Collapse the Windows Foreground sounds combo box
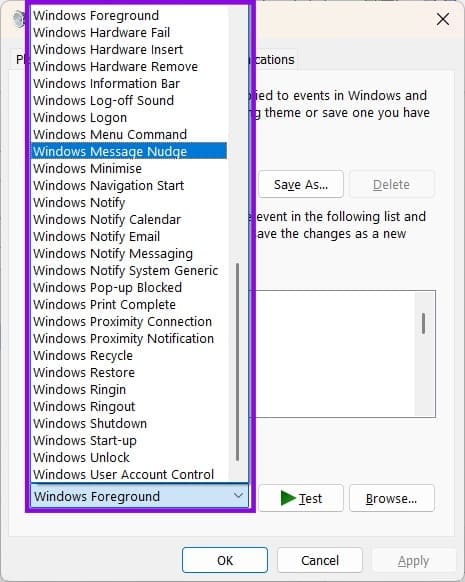 point(140,496)
